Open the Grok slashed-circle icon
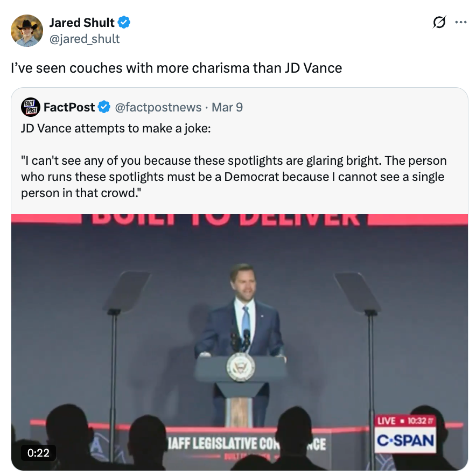The height and width of the screenshot is (476, 476). coord(439,23)
